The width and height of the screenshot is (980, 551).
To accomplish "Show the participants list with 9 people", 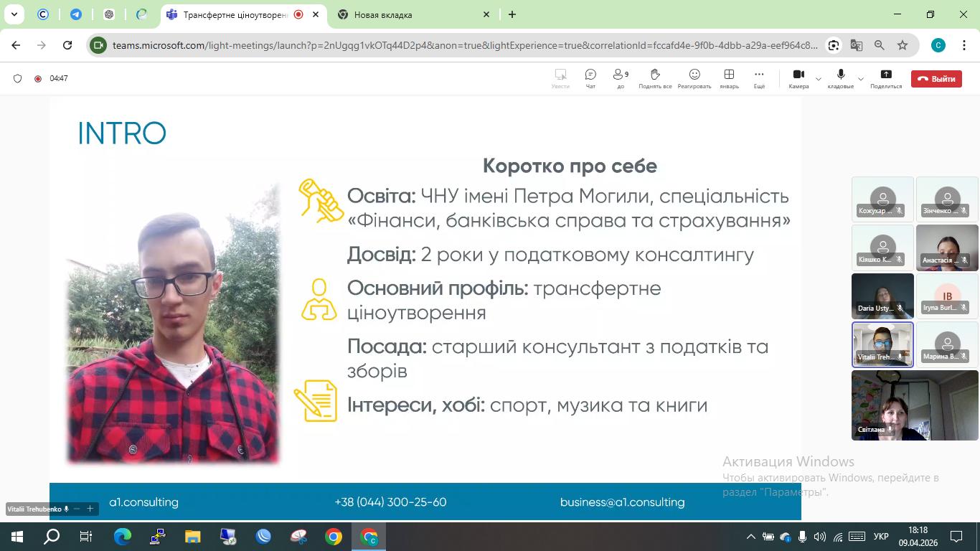I will [x=621, y=78].
